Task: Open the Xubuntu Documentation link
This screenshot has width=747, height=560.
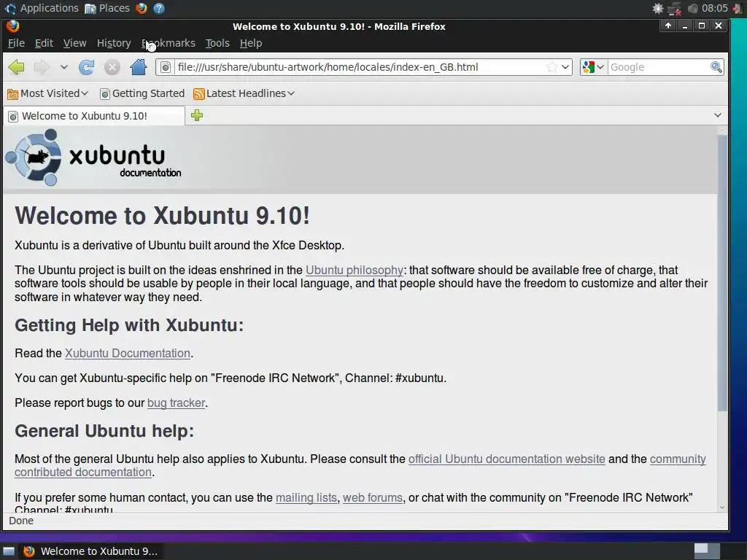Action: click(x=127, y=354)
